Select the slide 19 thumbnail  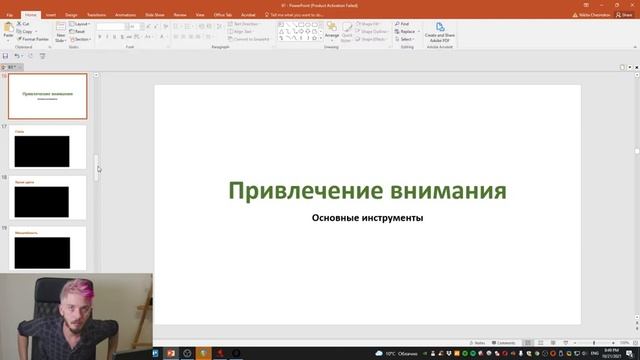pos(47,248)
